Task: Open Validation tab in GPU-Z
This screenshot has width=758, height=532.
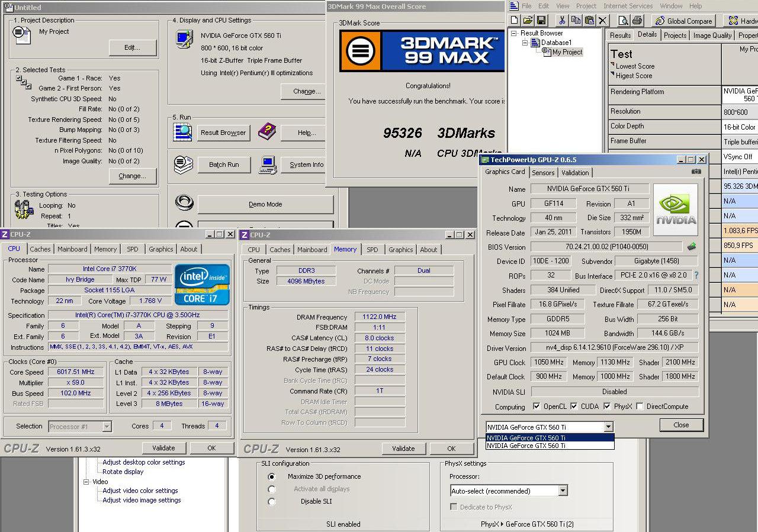Action: pyautogui.click(x=575, y=173)
